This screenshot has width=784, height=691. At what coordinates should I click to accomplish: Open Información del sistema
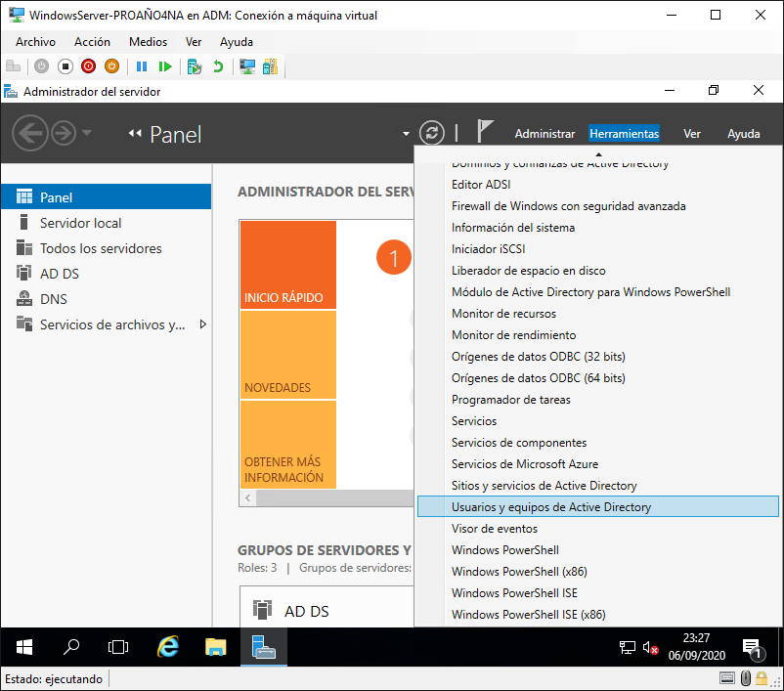tap(598, 228)
